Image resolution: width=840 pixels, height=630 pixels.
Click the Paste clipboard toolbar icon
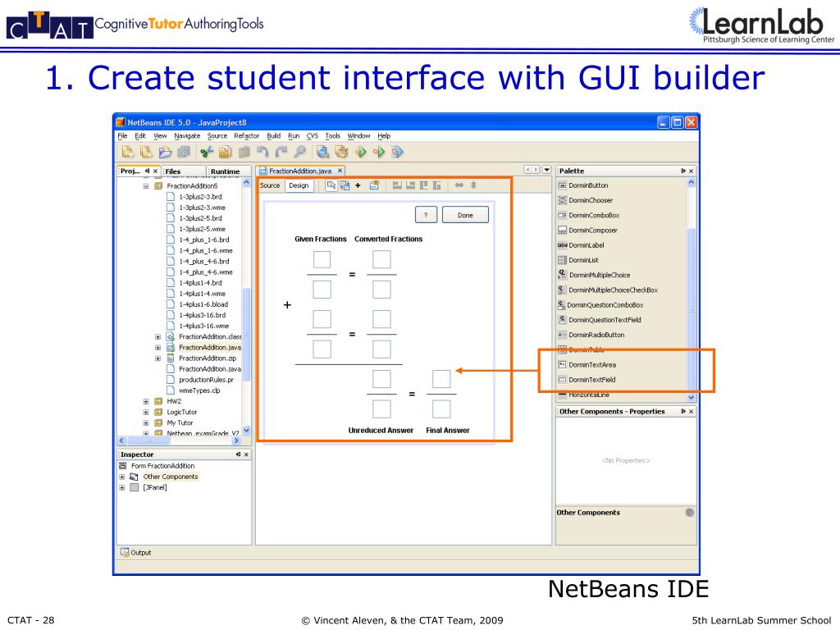[x=244, y=152]
